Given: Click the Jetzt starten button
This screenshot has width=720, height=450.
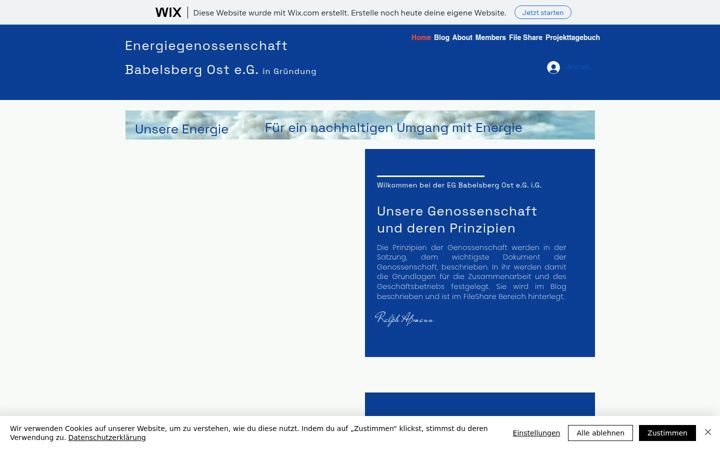Looking at the screenshot, I should 543,12.
